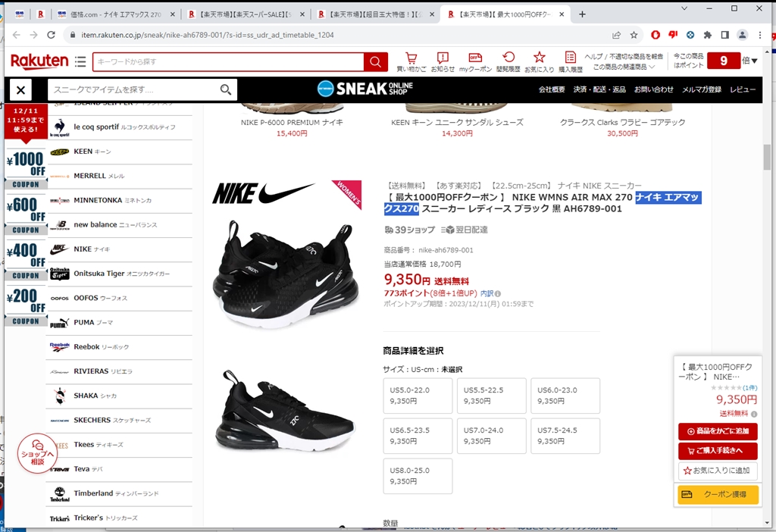Click the page vertical scrollbar thumb
The height and width of the screenshot is (532, 776).
767,157
